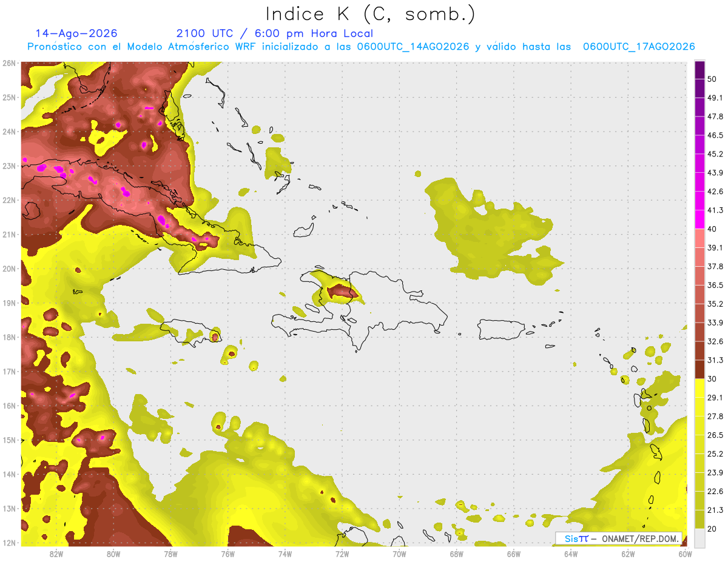
Task: Click the color scale value 31.3
Action: (x=715, y=361)
